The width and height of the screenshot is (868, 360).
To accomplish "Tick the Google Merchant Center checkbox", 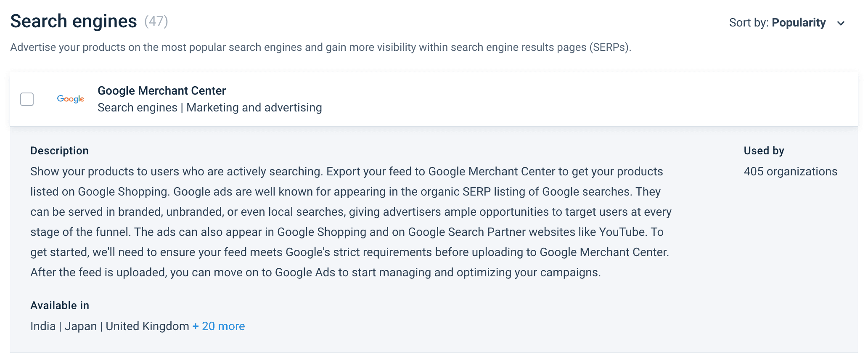I will click(x=27, y=99).
